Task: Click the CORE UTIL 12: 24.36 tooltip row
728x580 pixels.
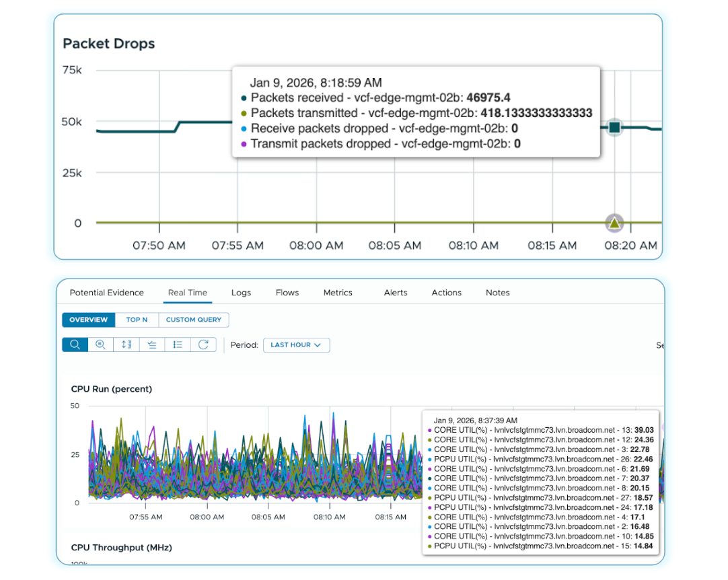Action: [540, 440]
